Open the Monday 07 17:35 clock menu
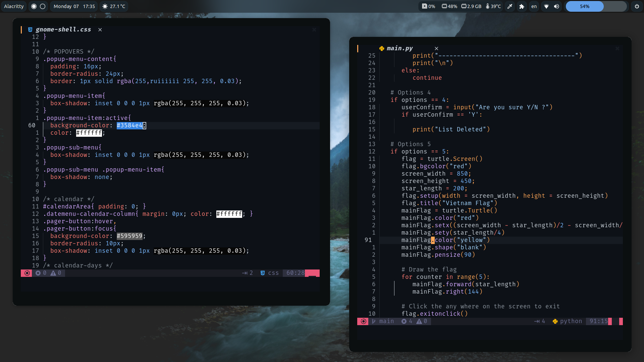Screen dimensions: 644x362 tap(74, 6)
